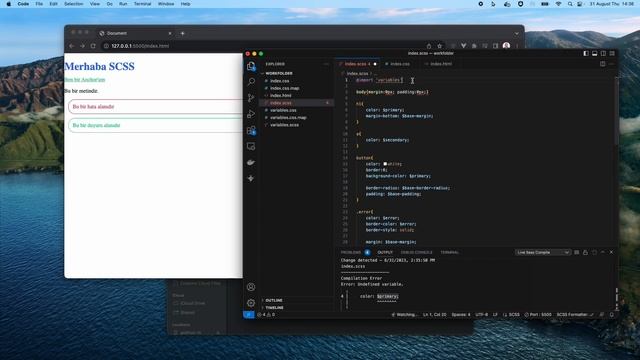Screen dimensions: 640x360
Task: Click the last icon below Docker in the activity bar
Action: [x=251, y=178]
